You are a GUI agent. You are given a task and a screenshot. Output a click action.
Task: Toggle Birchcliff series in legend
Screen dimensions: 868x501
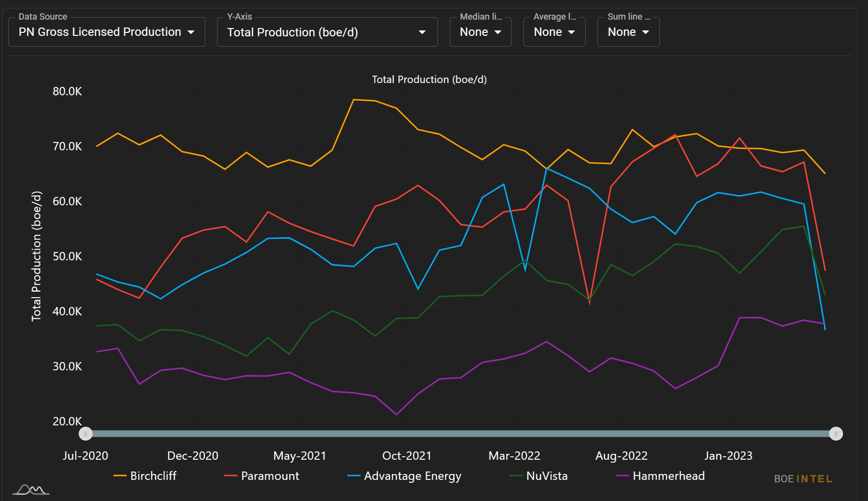click(x=145, y=476)
